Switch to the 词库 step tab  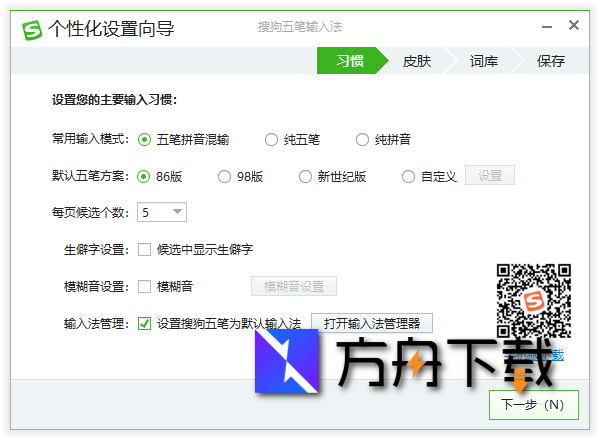click(x=484, y=61)
